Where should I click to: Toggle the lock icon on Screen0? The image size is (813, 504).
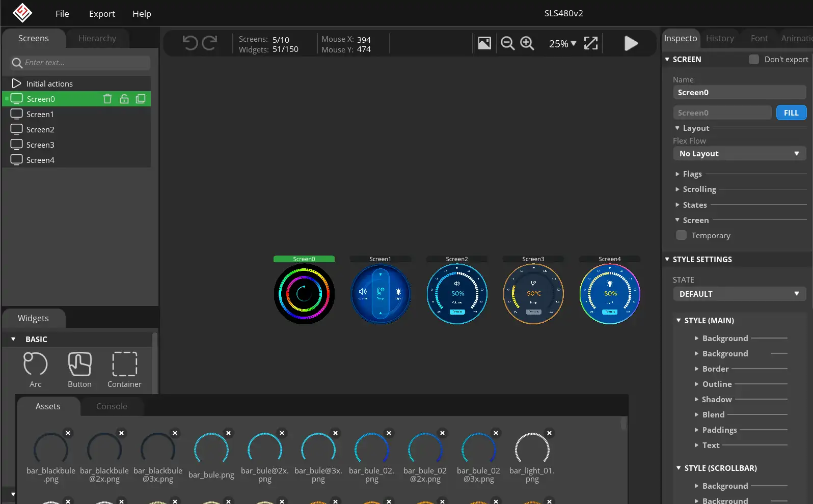point(124,99)
